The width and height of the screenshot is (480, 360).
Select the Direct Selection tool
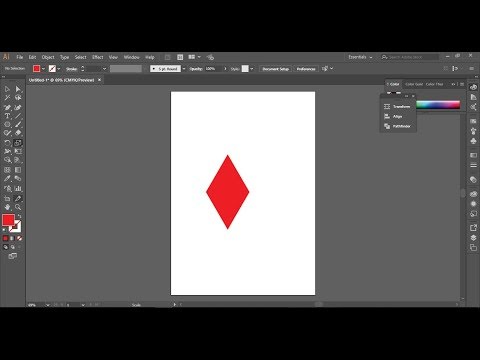[18, 89]
